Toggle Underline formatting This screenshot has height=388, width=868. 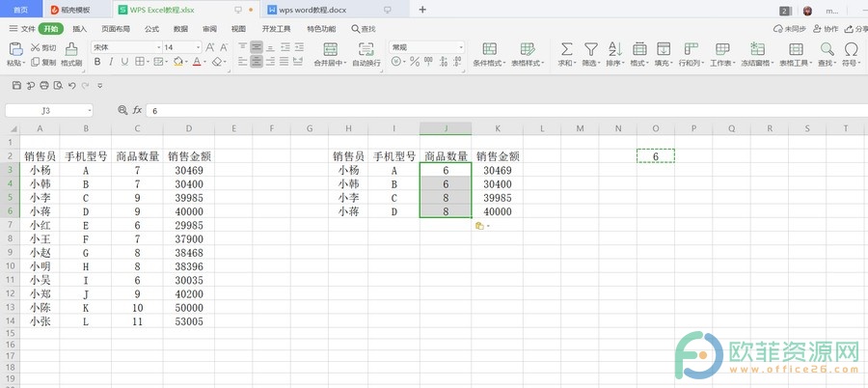(x=124, y=62)
